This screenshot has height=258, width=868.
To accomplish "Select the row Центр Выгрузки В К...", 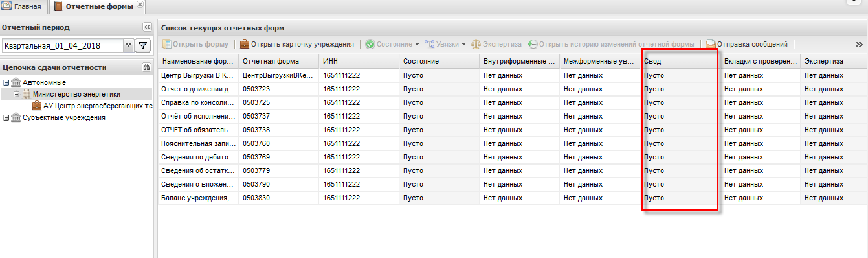I will pos(513,75).
